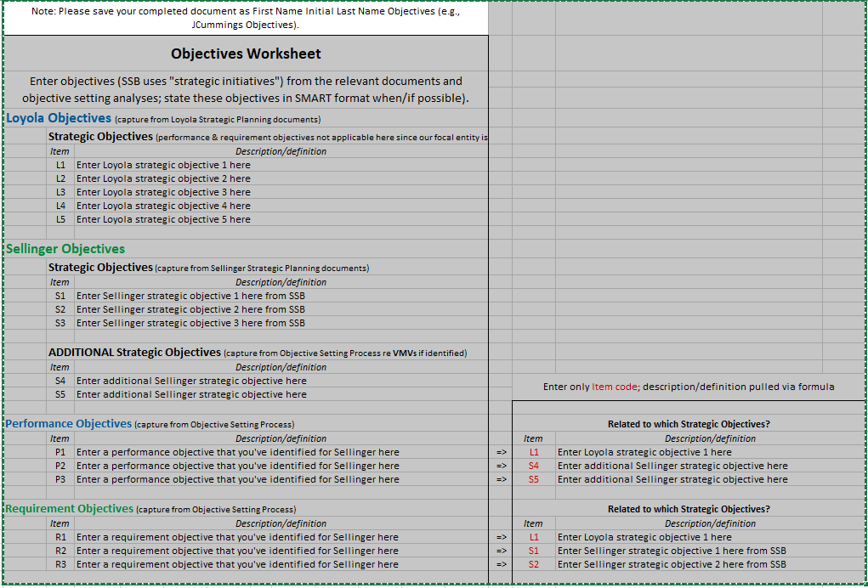The height and width of the screenshot is (588, 868).
Task: Click item code S2 in Sellinger list
Action: [60, 309]
